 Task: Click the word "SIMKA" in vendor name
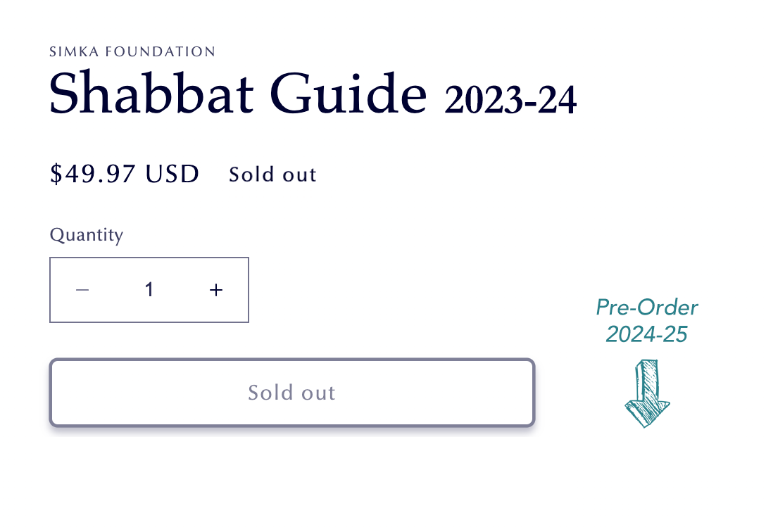71,51
